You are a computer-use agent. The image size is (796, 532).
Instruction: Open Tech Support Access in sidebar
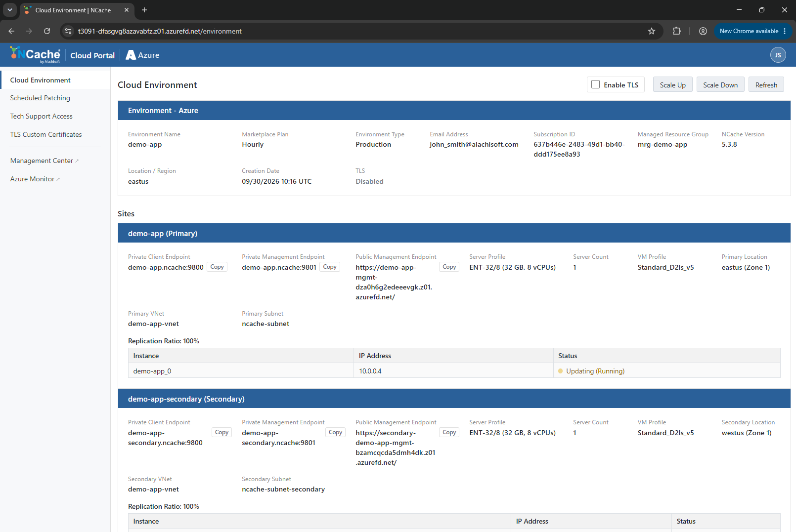pyautogui.click(x=42, y=116)
